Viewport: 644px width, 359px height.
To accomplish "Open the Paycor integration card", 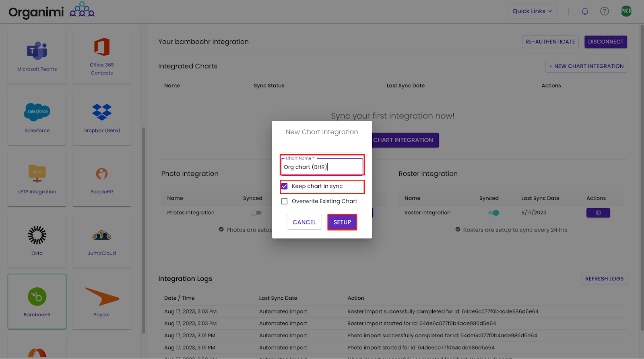I will 102,301.
